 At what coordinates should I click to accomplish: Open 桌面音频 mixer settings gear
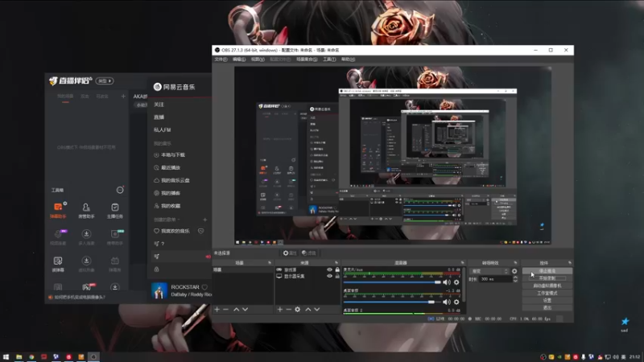pos(456,302)
